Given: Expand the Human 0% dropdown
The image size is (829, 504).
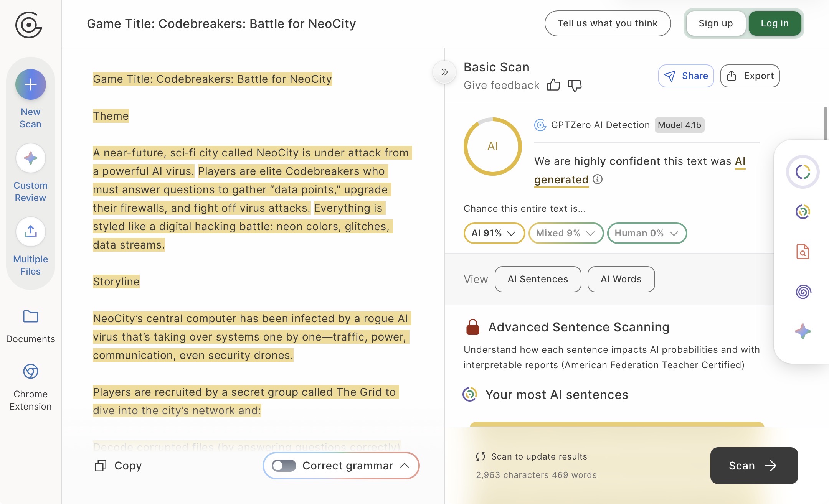Looking at the screenshot, I should pyautogui.click(x=647, y=233).
